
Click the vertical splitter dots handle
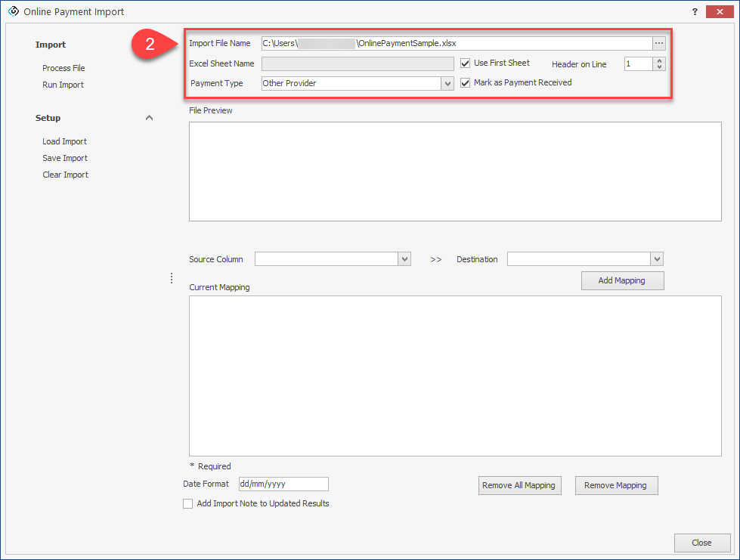(172, 278)
